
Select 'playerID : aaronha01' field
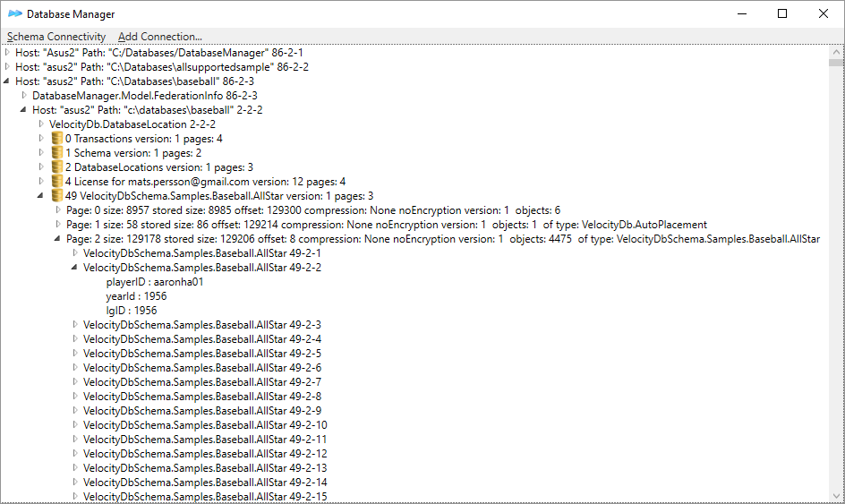coord(155,282)
